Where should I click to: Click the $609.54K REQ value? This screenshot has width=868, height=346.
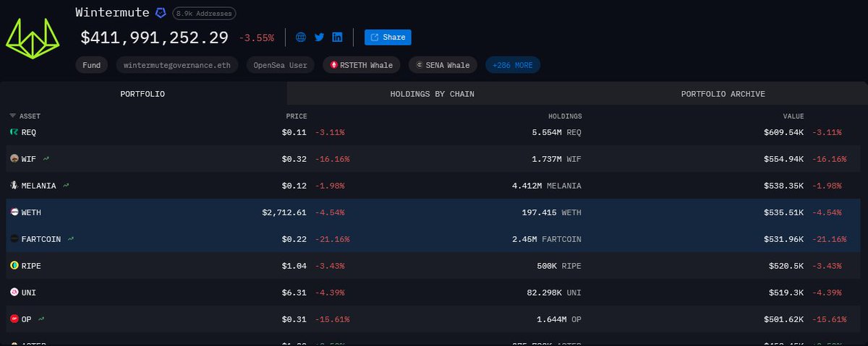coord(784,132)
